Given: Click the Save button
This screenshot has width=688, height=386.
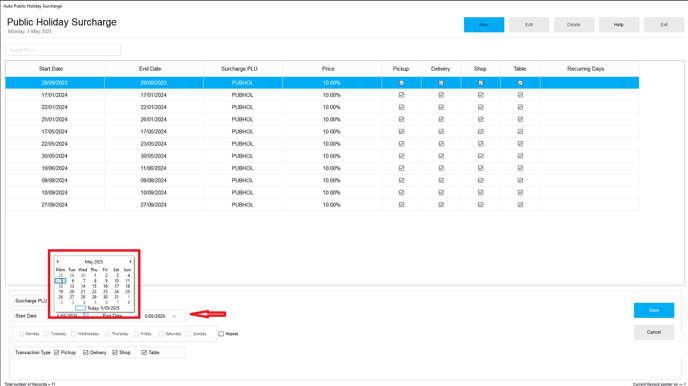Looking at the screenshot, I should coord(654,310).
